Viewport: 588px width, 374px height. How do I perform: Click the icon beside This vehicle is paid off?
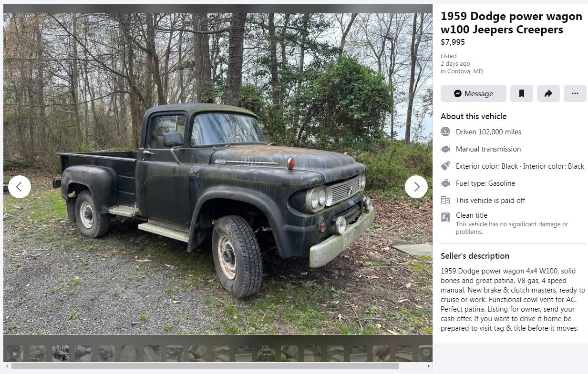tap(445, 201)
